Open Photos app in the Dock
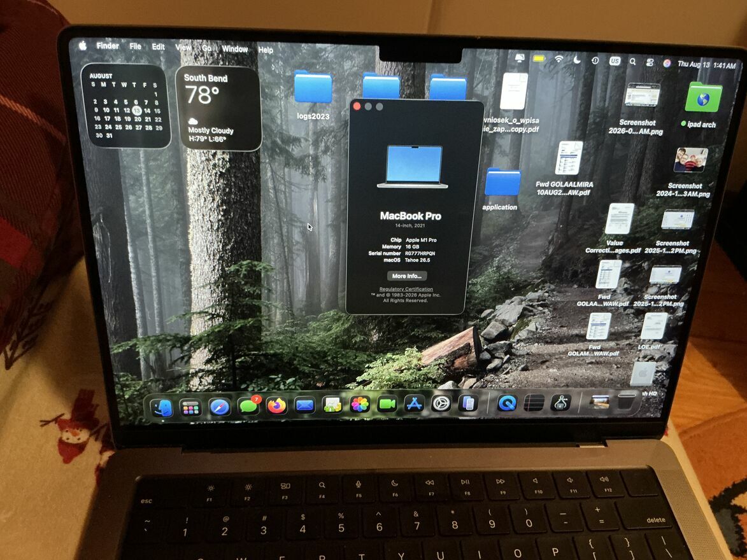Screen dimensions: 747x560 click(x=360, y=405)
